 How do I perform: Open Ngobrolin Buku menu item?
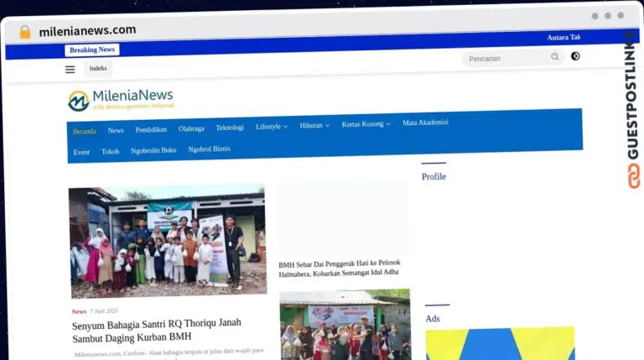[x=153, y=151]
